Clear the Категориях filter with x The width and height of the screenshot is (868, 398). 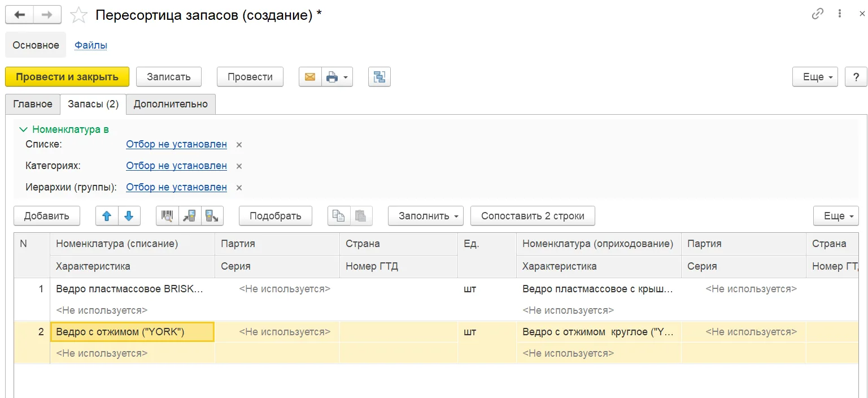click(x=239, y=166)
